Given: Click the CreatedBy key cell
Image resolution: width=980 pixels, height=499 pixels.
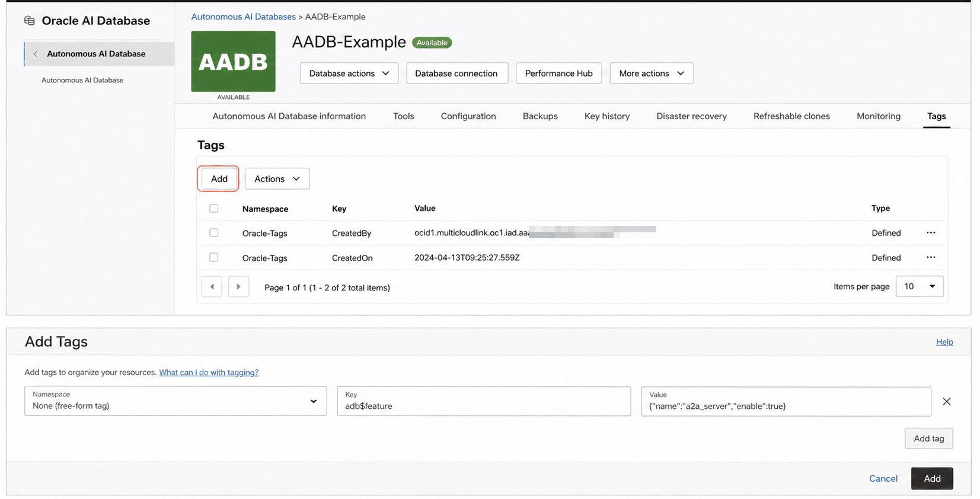Looking at the screenshot, I should click(352, 233).
